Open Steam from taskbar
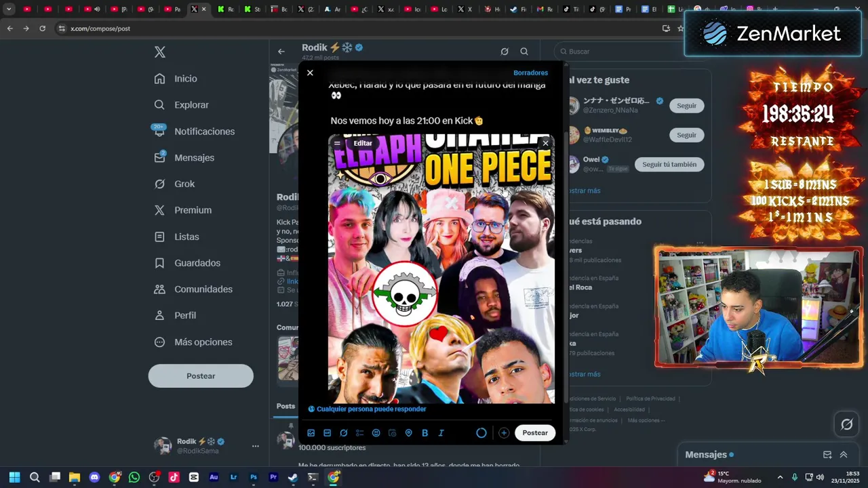The image size is (868, 488). point(293,477)
